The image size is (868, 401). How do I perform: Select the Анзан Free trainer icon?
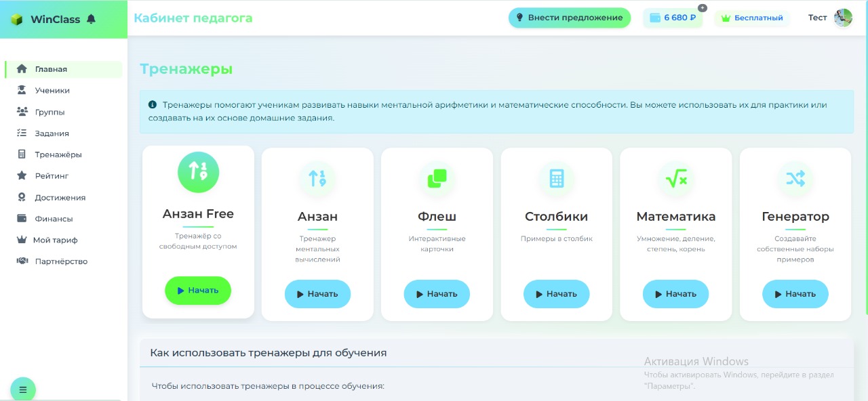pos(198,172)
